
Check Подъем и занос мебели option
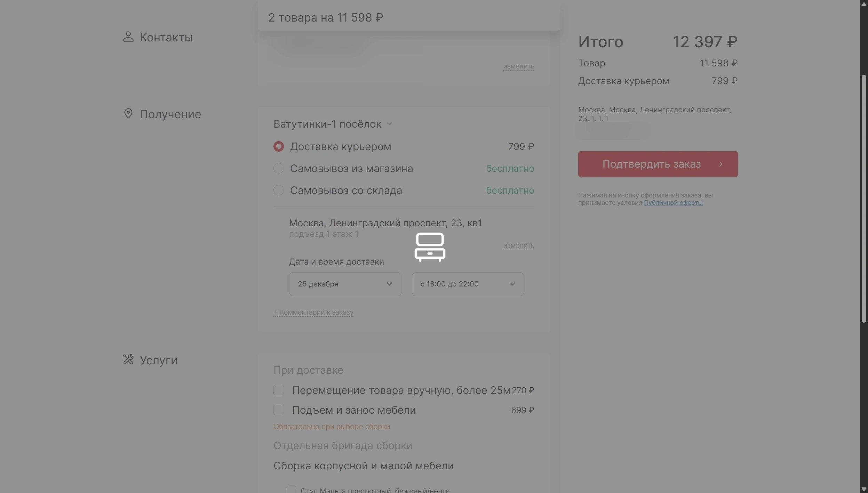tap(278, 410)
